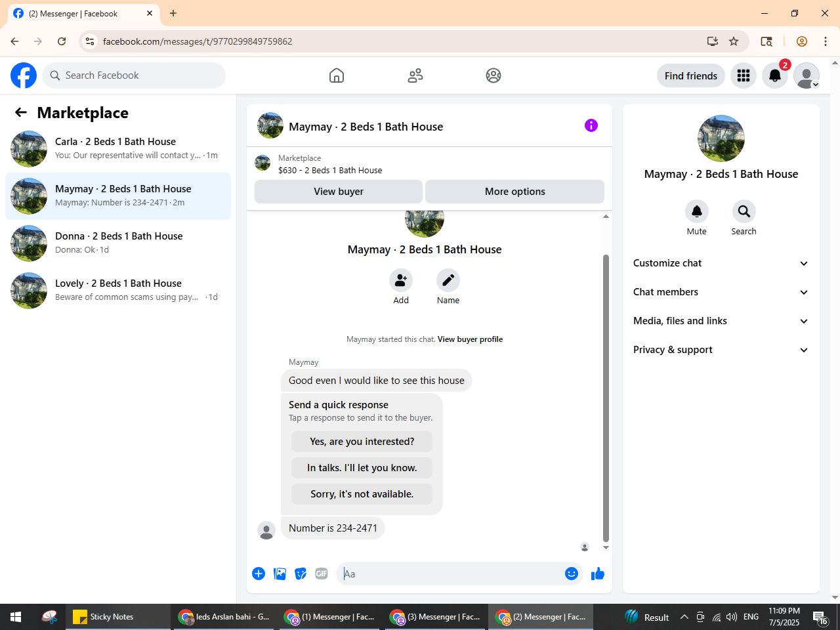This screenshot has width=840, height=630.
Task: Open the taskbar volume icon
Action: click(x=732, y=617)
